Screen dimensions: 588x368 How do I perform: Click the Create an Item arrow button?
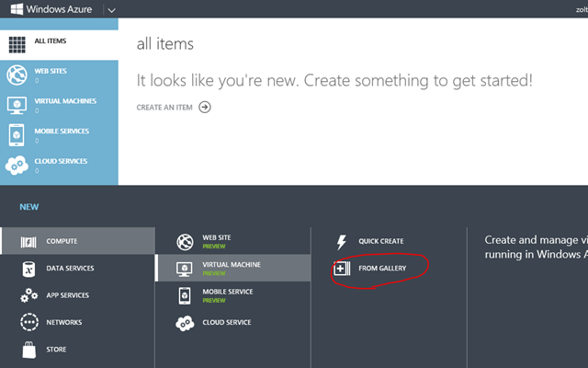[205, 107]
